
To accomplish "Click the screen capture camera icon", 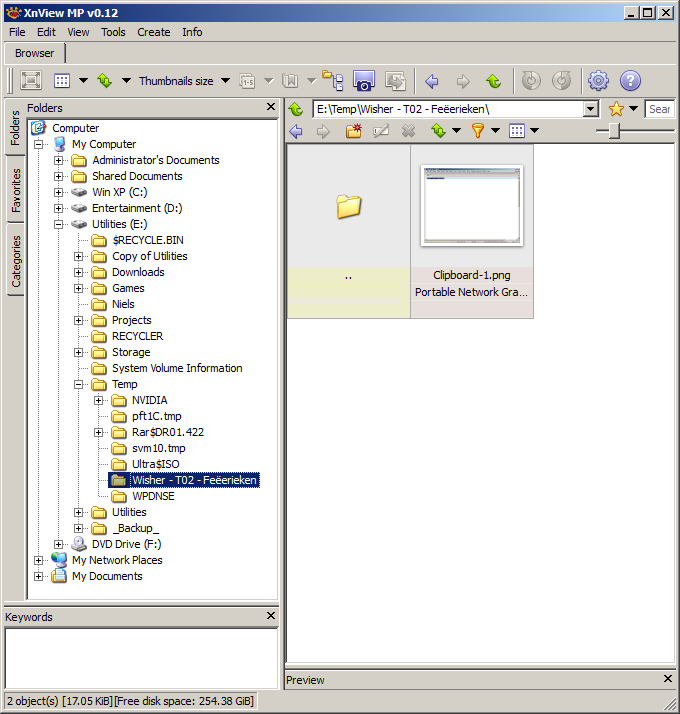I will point(364,81).
